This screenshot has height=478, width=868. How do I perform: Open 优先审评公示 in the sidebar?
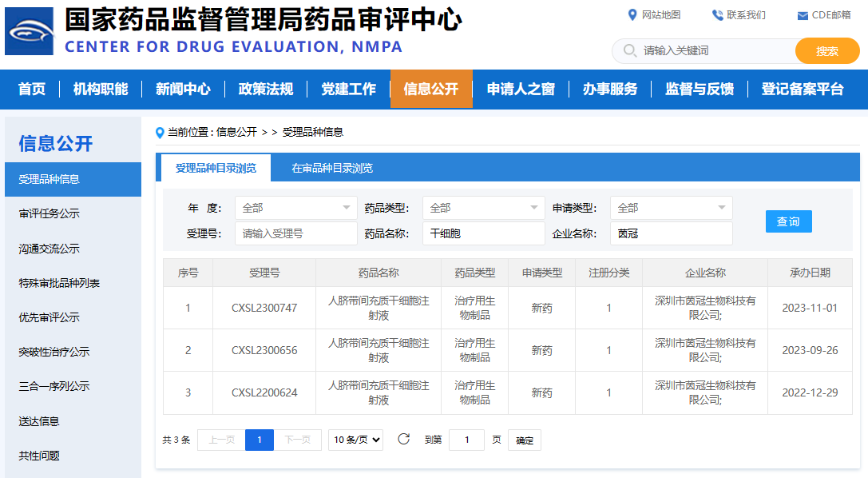click(50, 317)
